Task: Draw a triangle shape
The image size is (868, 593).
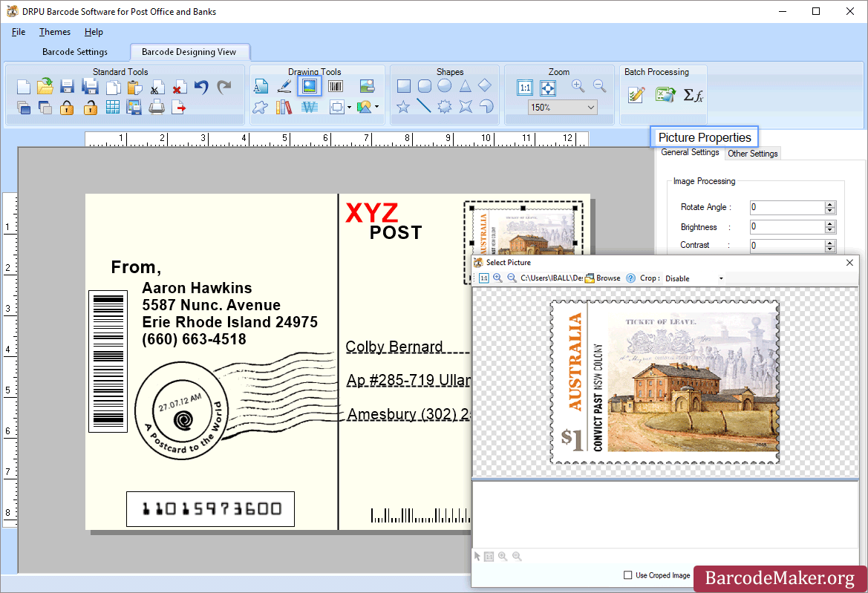Action: 465,86
